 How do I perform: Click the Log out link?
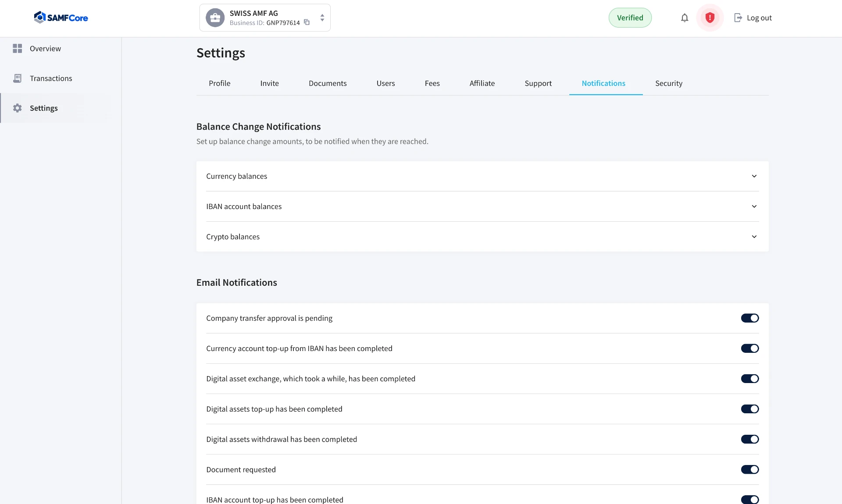pyautogui.click(x=759, y=18)
